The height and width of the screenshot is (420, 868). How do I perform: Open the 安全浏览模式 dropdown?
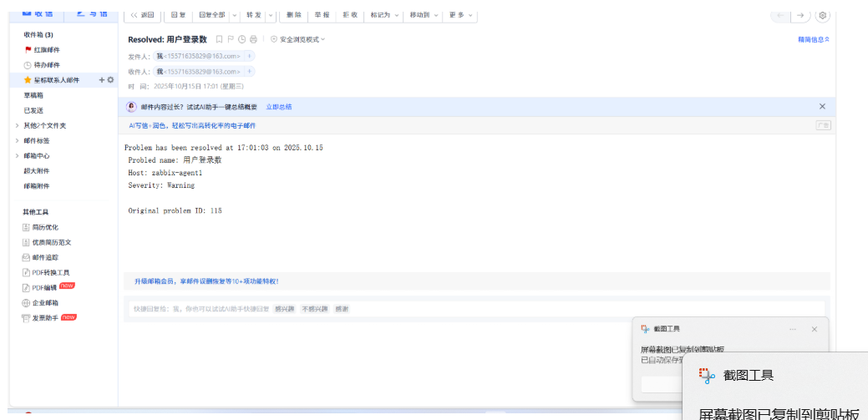tap(297, 39)
